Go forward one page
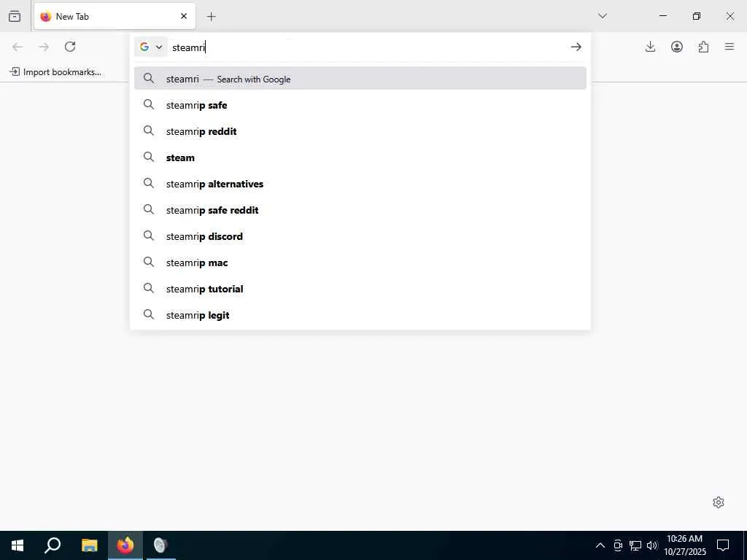Viewport: 747px width, 560px height. click(44, 47)
